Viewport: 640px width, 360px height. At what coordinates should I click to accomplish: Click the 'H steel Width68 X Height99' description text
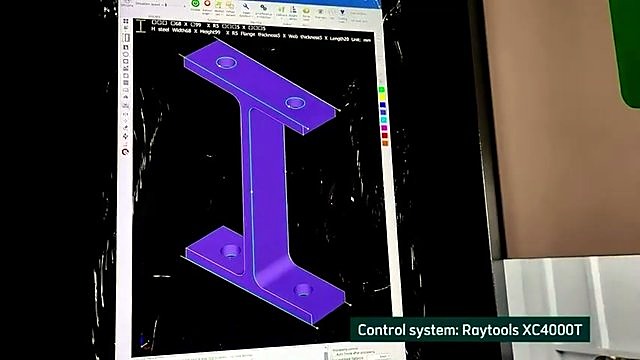coord(186,31)
